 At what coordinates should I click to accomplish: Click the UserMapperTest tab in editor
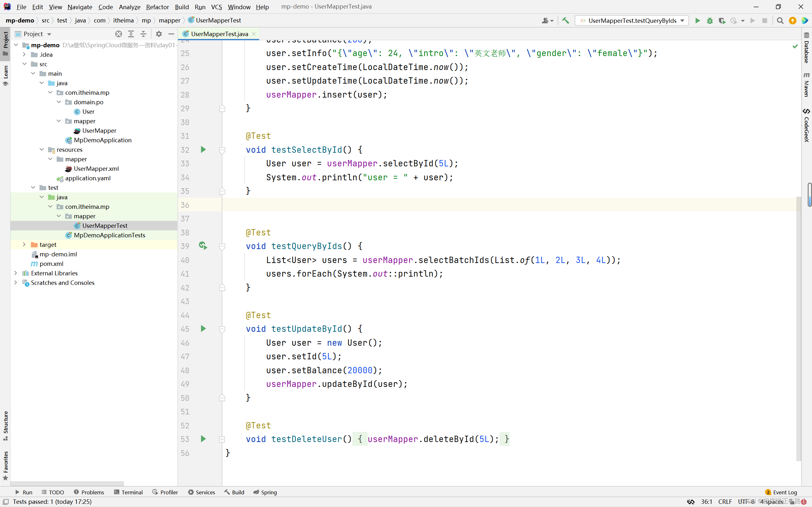point(219,33)
